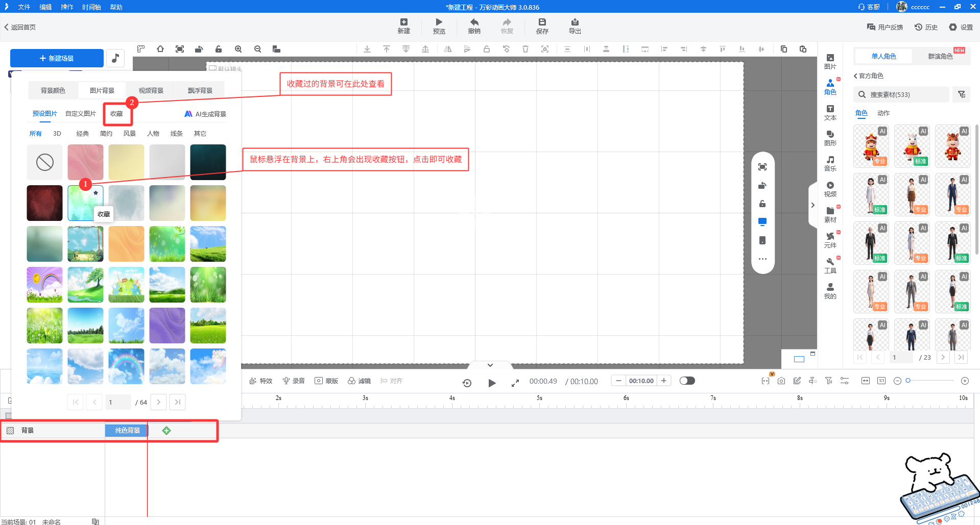Viewport: 980px width, 525px height.
Task: Open the Music panel in right sidebar
Action: 830,163
